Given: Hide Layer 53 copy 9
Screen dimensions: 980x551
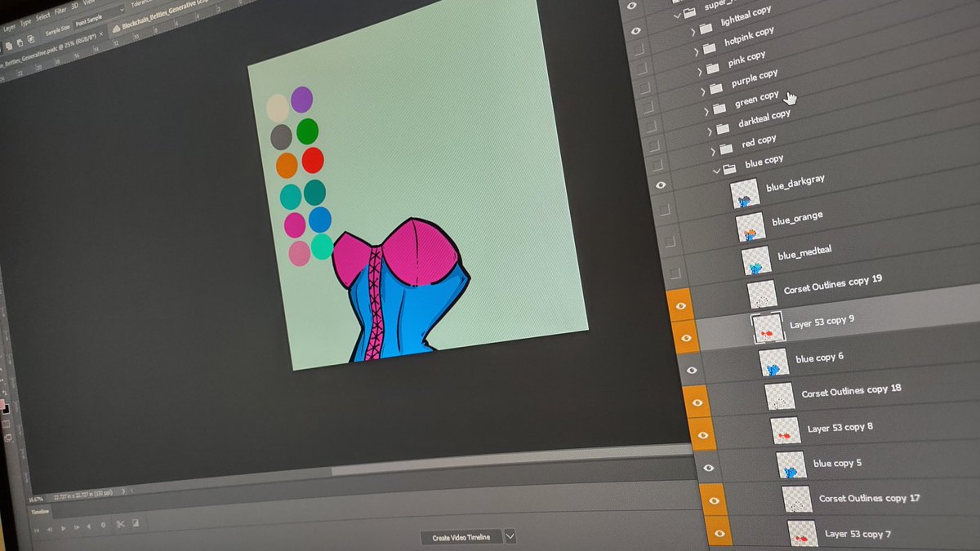Looking at the screenshot, I should point(686,337).
